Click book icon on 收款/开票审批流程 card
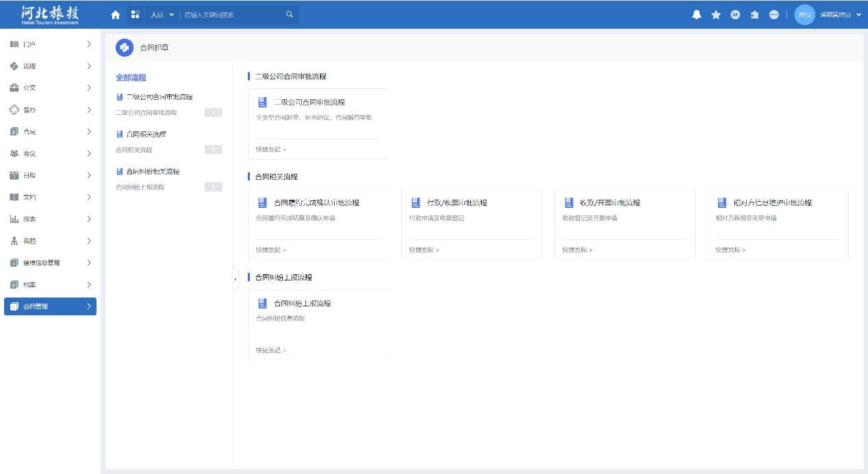868x474 pixels. [569, 203]
